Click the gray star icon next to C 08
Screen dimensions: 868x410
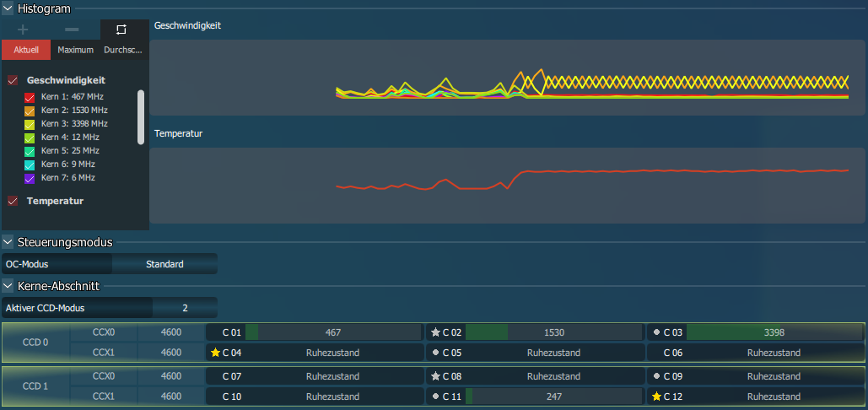point(435,377)
